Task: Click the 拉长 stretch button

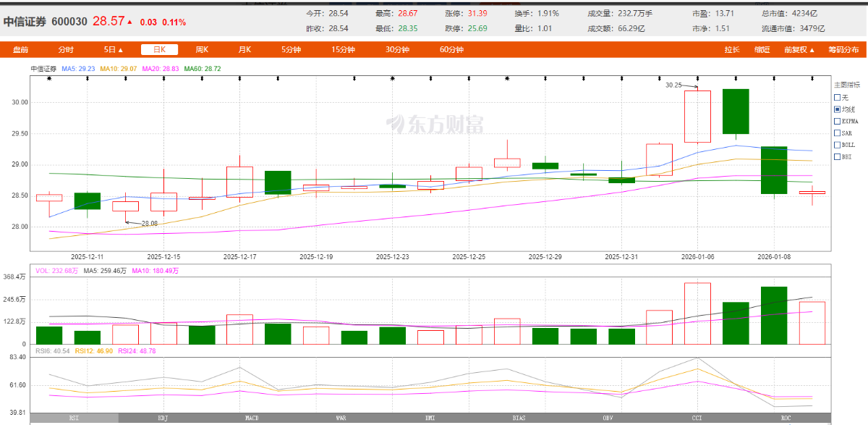Action: [732, 50]
